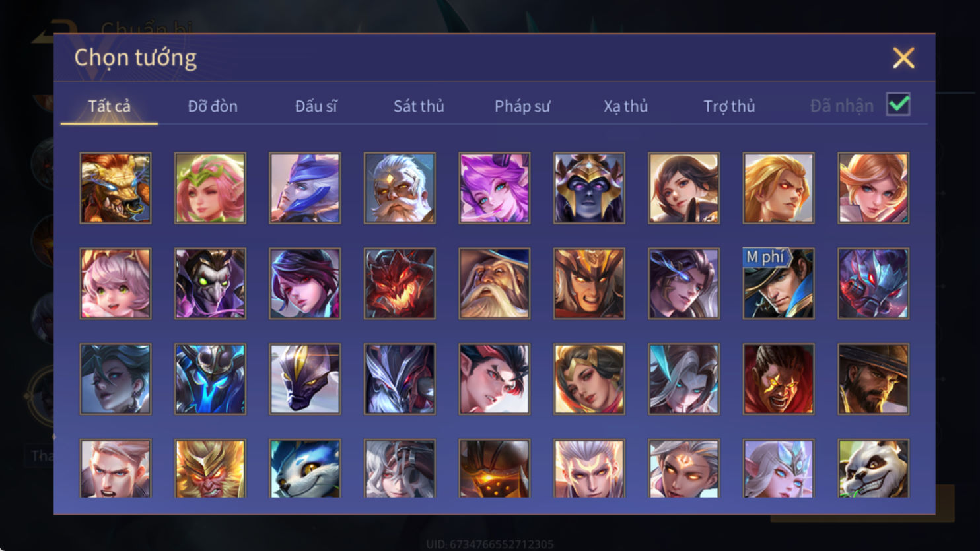The width and height of the screenshot is (980, 551).
Task: Choose the pink-haired girl with green leaf crown
Action: (210, 188)
